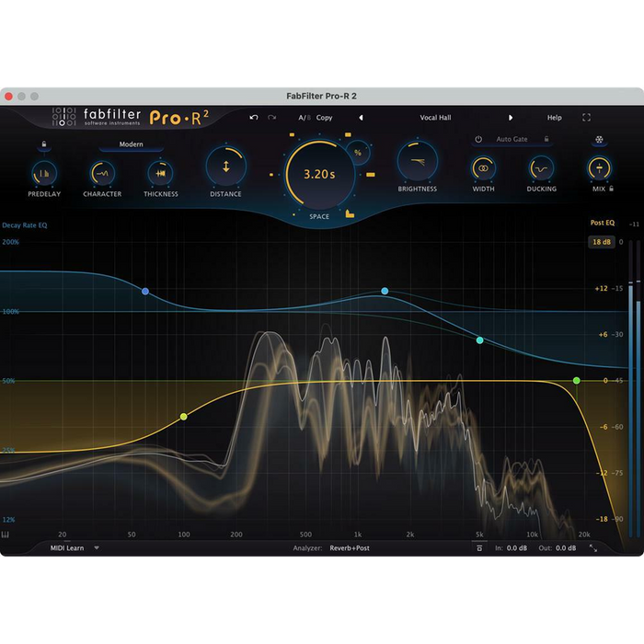
Task: Click the resize interface arrows icon
Action: point(593,548)
